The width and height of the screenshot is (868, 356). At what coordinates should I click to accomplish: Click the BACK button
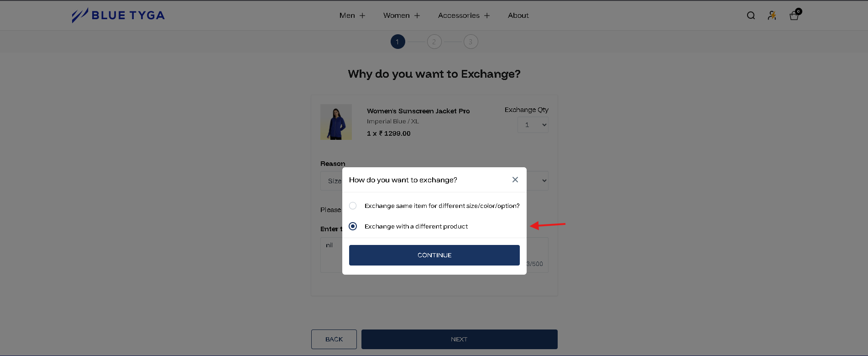coord(334,339)
